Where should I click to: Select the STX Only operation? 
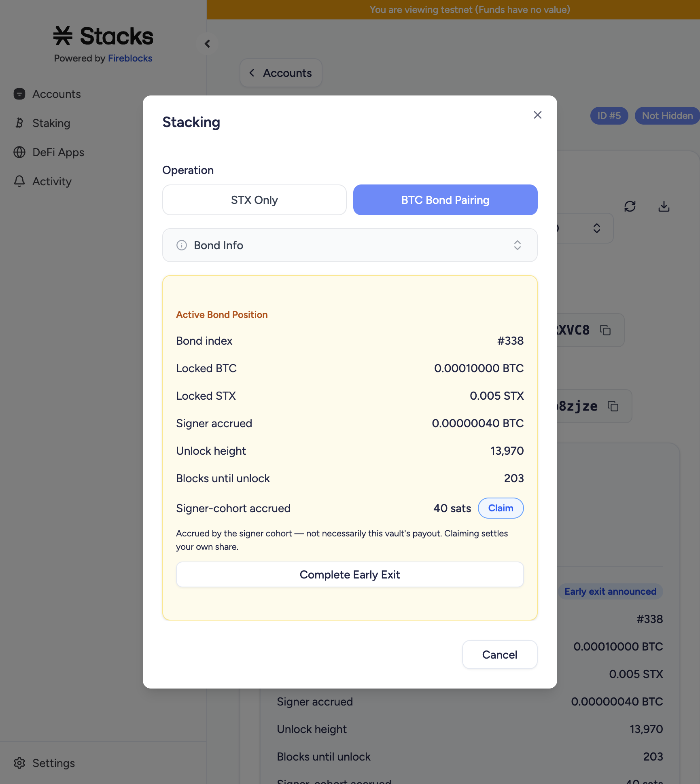(254, 200)
